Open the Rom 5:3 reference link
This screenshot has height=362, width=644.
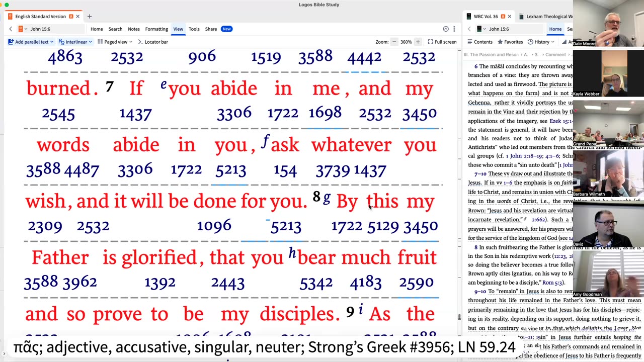point(552,283)
